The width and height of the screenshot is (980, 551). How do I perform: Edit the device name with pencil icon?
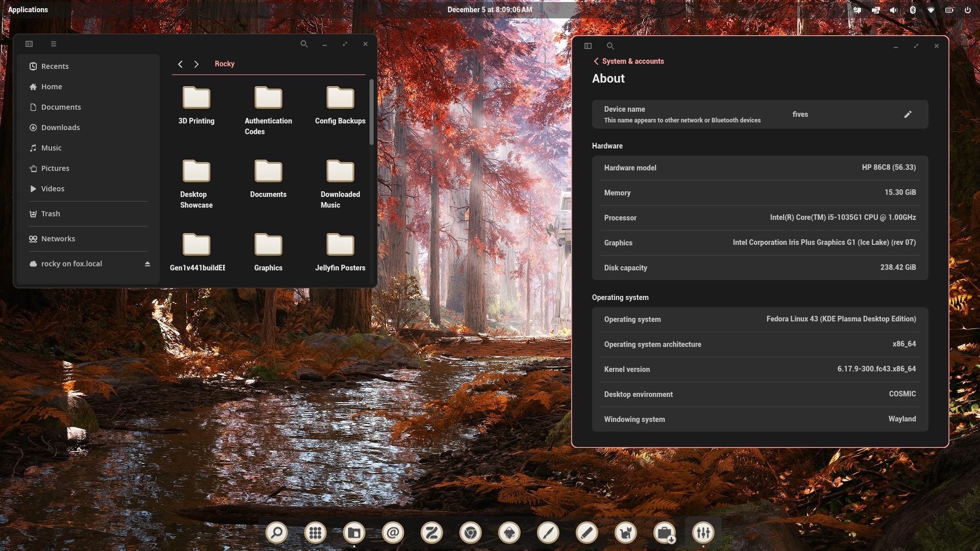click(908, 114)
